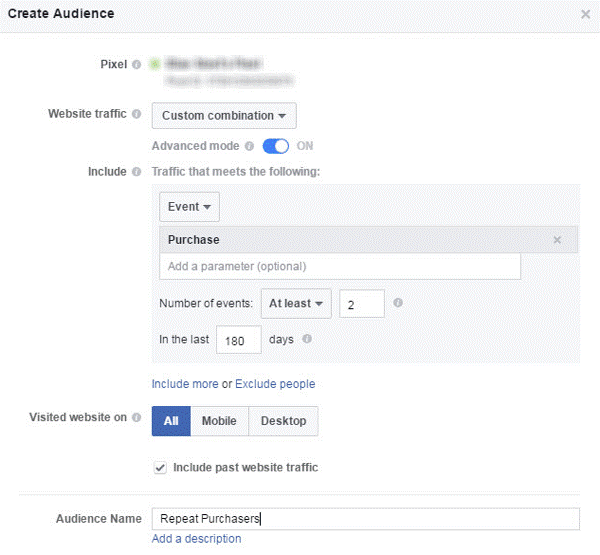Open the Custom combination dropdown
This screenshot has width=600, height=555.
224,116
